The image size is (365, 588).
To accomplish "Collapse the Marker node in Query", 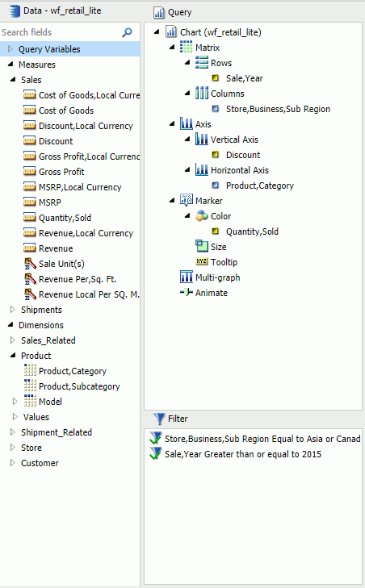I will click(x=172, y=200).
